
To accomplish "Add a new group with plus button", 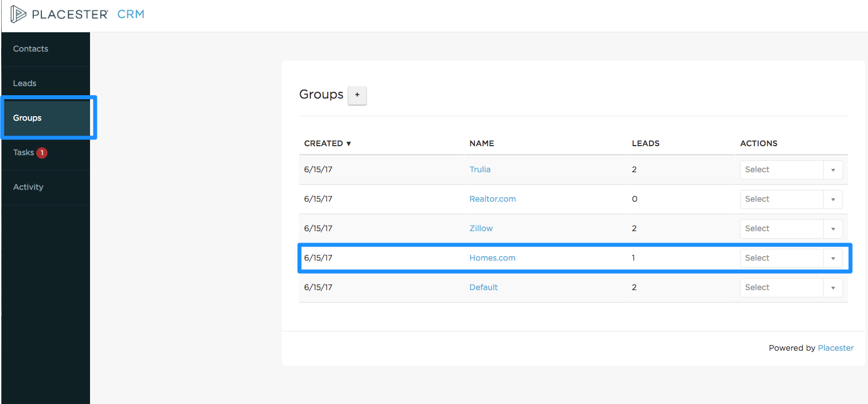I will (357, 95).
